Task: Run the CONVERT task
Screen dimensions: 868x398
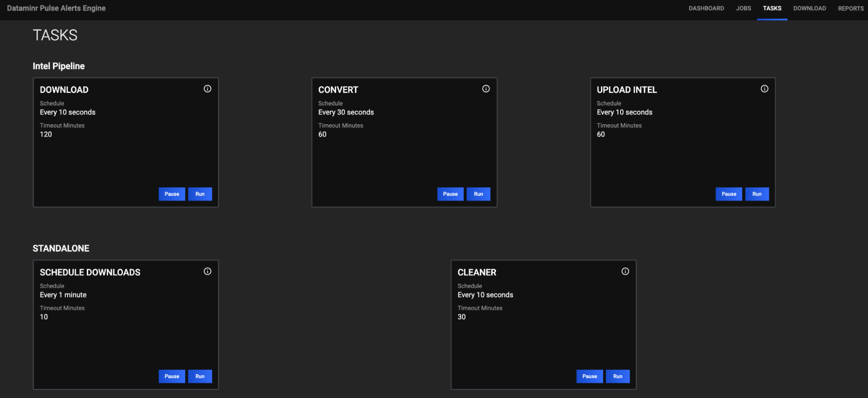Action: 478,194
